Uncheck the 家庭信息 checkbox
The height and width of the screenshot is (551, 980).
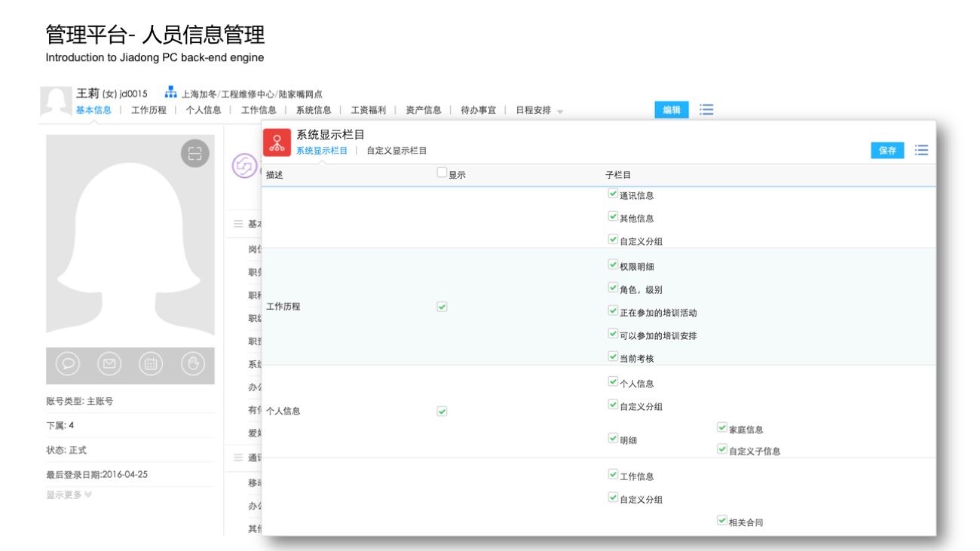[722, 427]
